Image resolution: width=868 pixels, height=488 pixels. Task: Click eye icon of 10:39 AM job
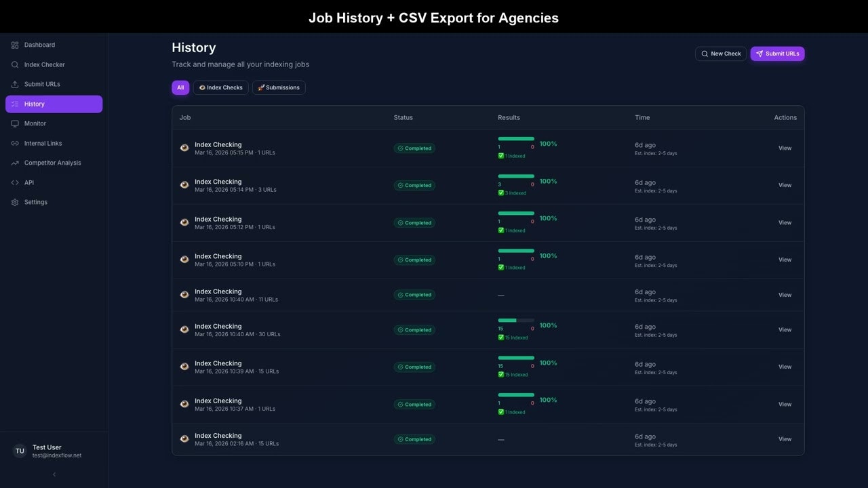(x=184, y=367)
